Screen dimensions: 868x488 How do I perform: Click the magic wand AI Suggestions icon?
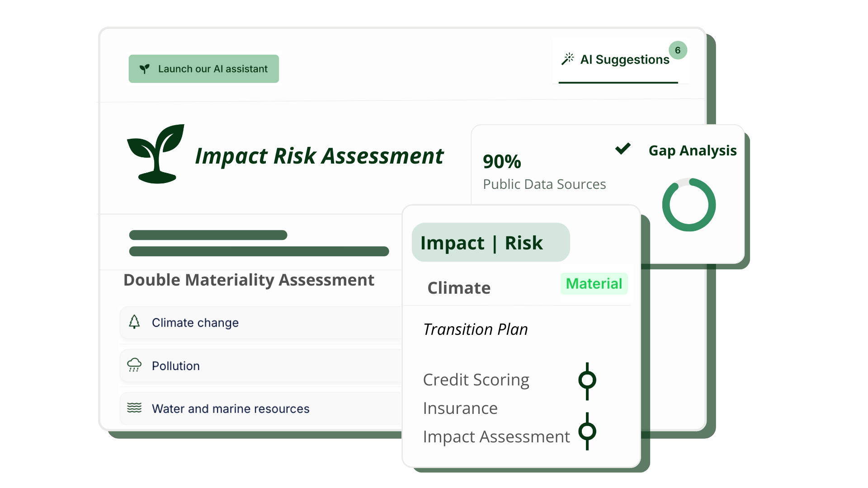(x=567, y=59)
